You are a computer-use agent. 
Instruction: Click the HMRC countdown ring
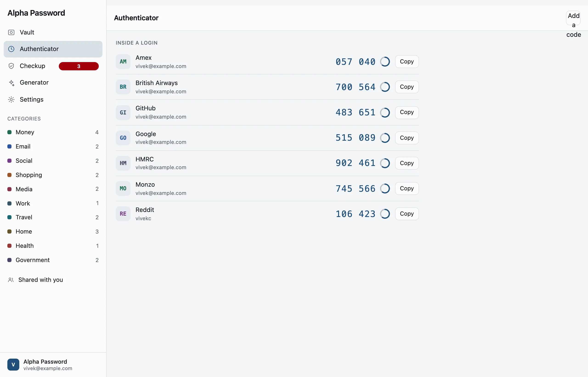pos(385,163)
